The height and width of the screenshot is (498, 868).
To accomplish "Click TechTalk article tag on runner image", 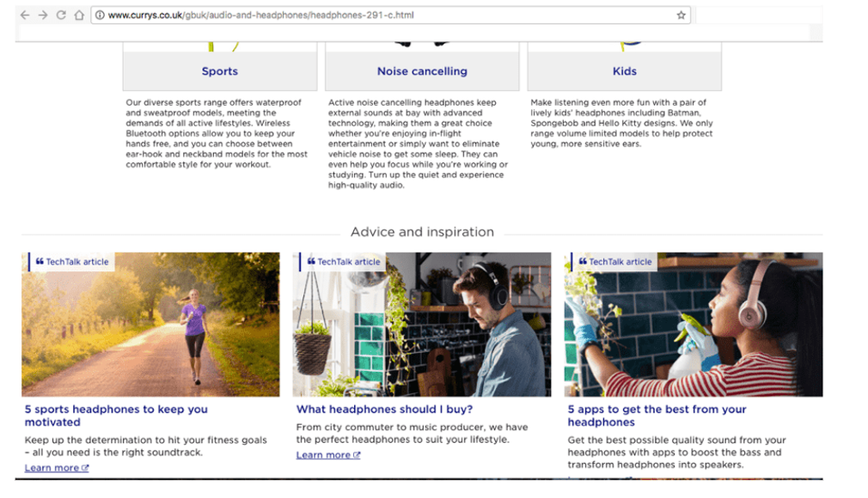I will coord(72,262).
